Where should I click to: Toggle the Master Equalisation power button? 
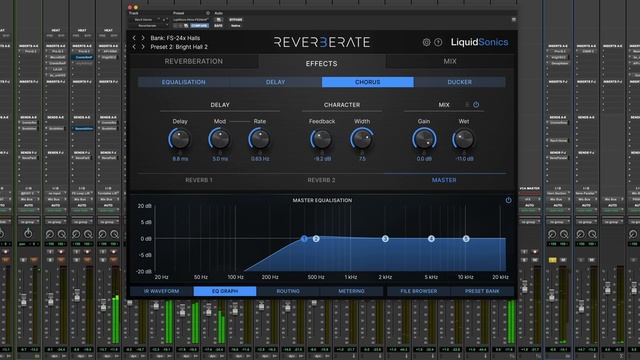(x=508, y=200)
